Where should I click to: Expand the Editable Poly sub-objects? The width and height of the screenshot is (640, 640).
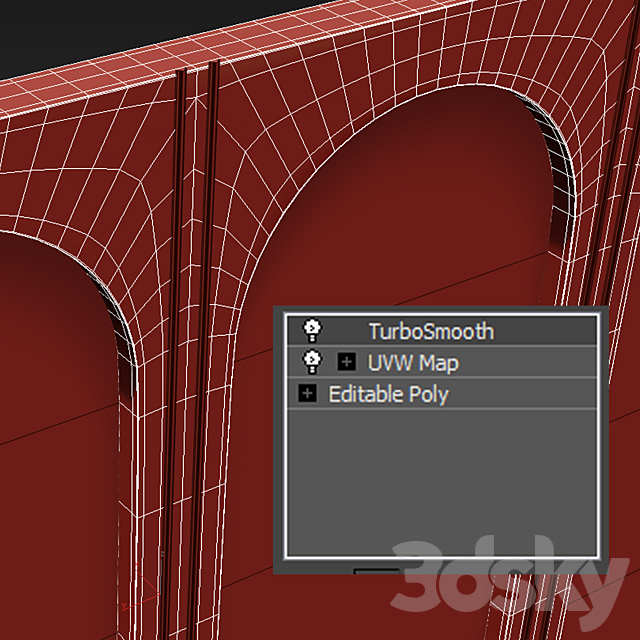[x=307, y=393]
